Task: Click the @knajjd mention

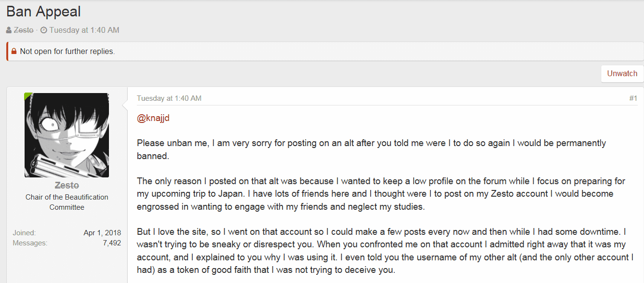Action: (153, 118)
